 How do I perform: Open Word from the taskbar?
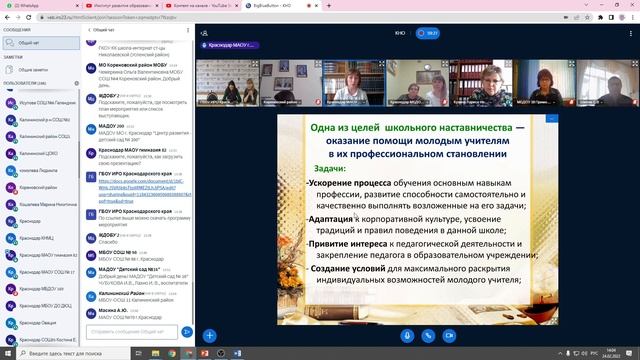237,353
